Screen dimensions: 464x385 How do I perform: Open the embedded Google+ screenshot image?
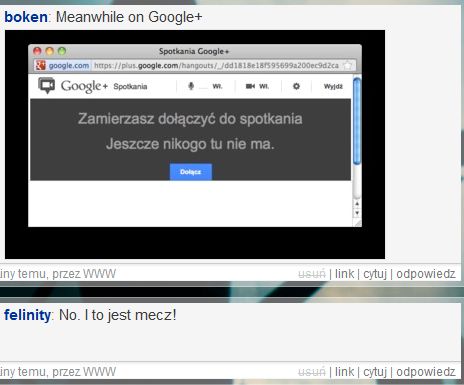195,144
